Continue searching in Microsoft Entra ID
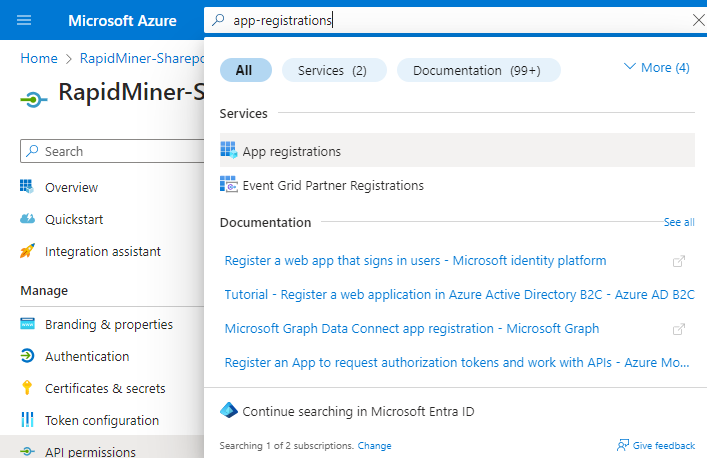 click(358, 411)
